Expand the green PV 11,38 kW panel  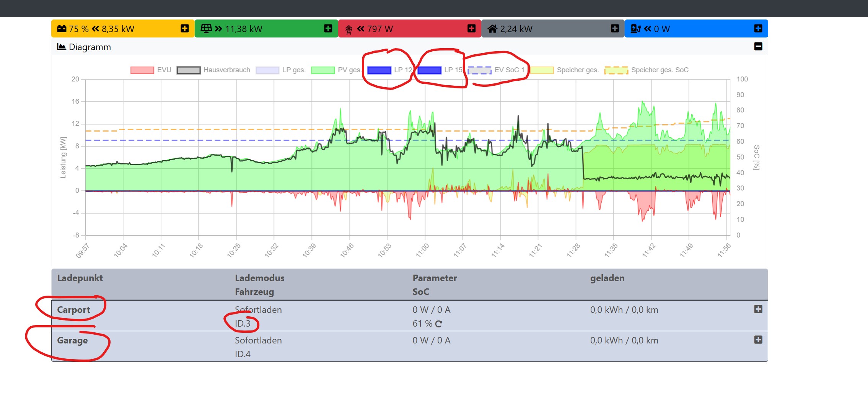coord(328,28)
